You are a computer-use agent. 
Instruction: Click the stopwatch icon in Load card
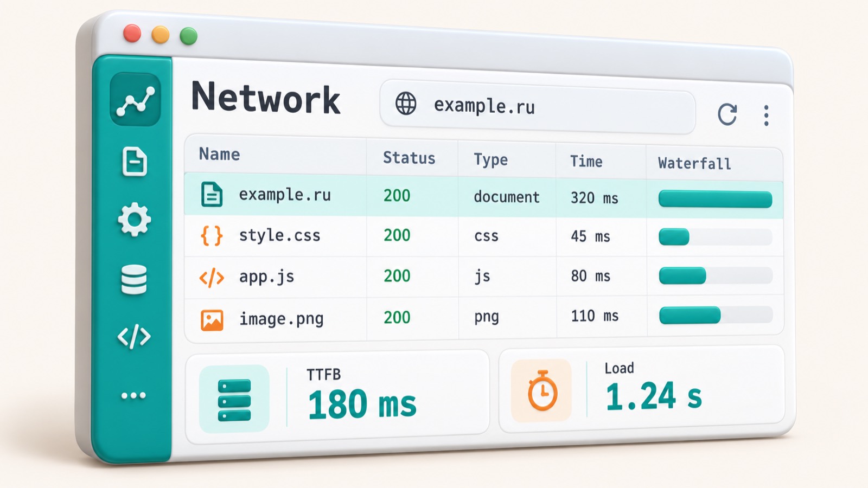[x=542, y=390]
